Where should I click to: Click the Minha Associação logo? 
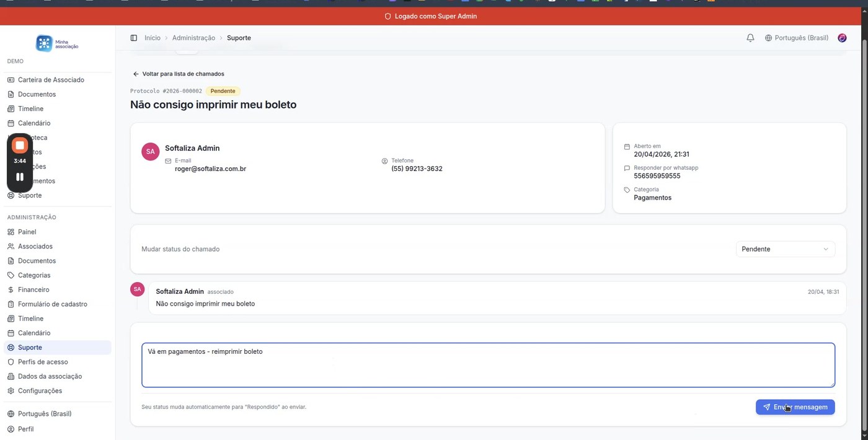point(57,43)
